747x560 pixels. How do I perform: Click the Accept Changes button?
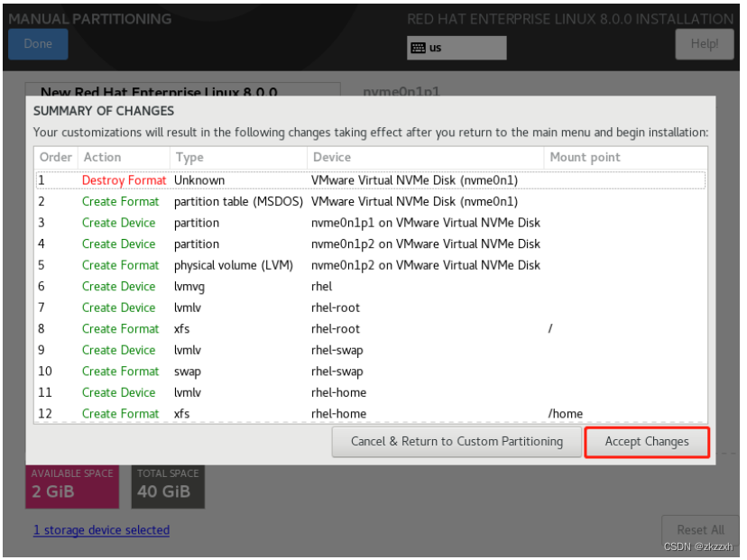[x=647, y=442]
